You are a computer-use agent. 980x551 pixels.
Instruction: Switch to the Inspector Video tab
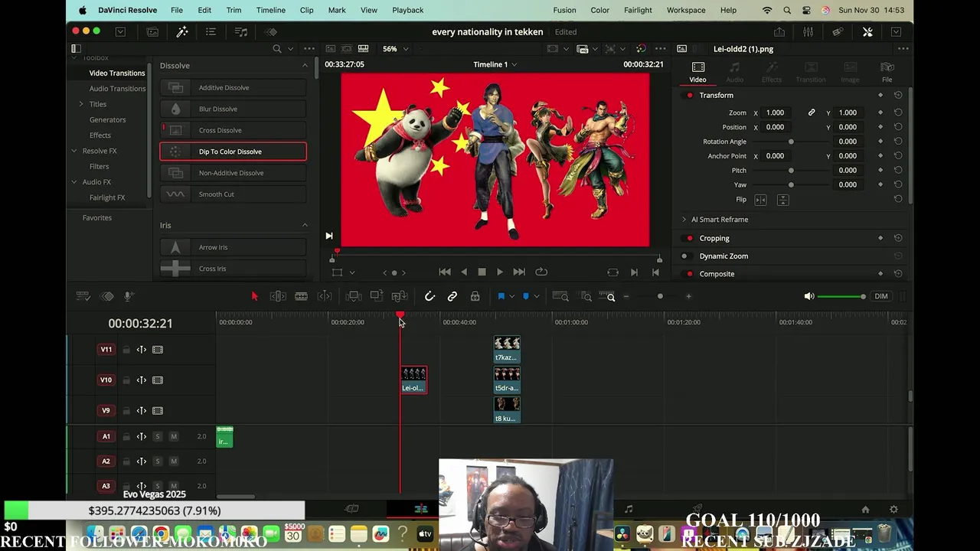697,73
